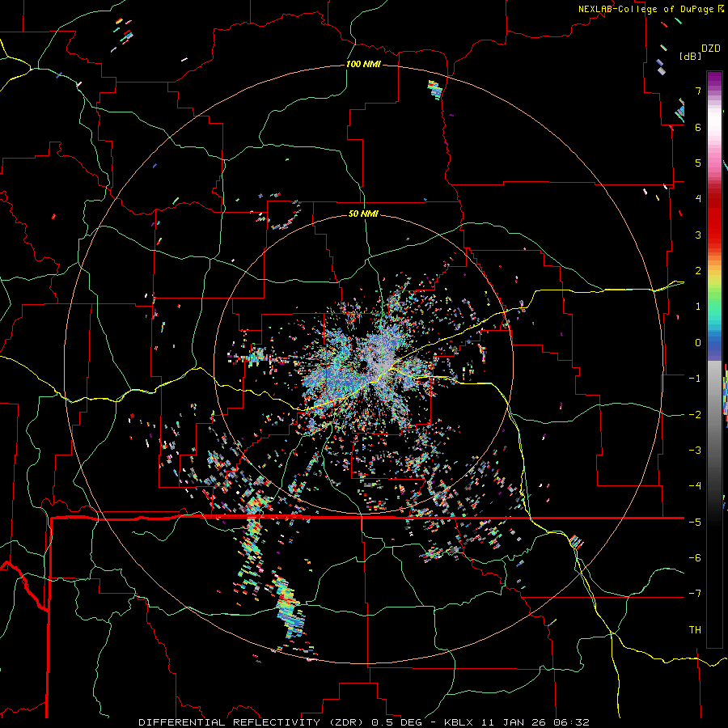
Task: Click the 3 value on color scale
Action: coord(698,235)
